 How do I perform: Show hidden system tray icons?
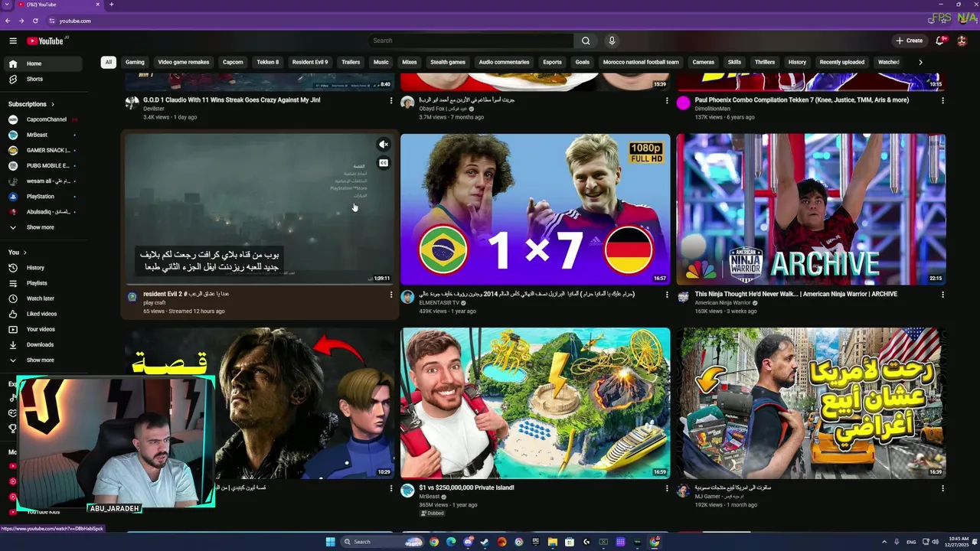coord(884,542)
